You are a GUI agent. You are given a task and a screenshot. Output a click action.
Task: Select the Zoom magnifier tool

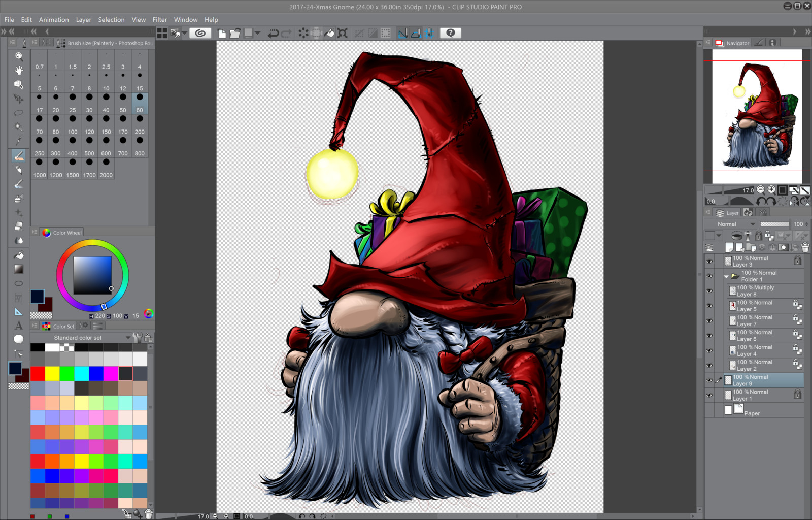tap(19, 56)
